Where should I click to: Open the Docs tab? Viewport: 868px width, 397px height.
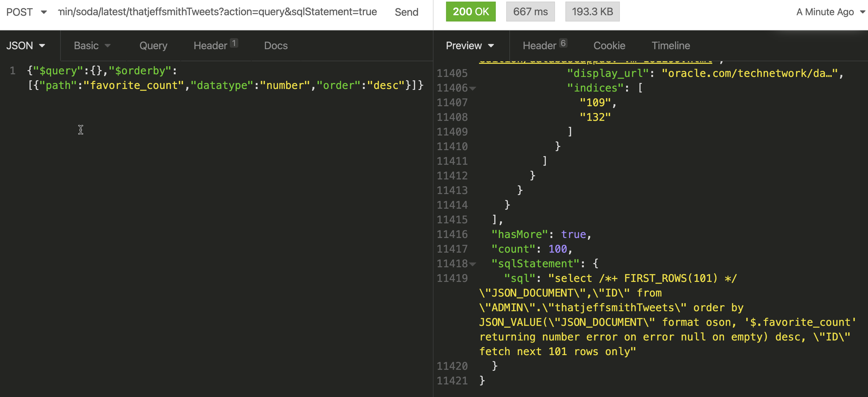(276, 45)
